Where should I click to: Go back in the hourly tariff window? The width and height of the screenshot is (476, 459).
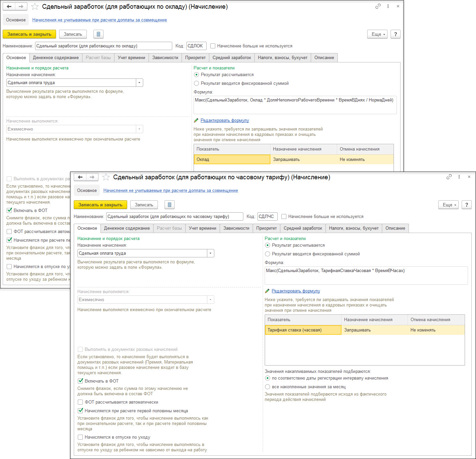80,177
